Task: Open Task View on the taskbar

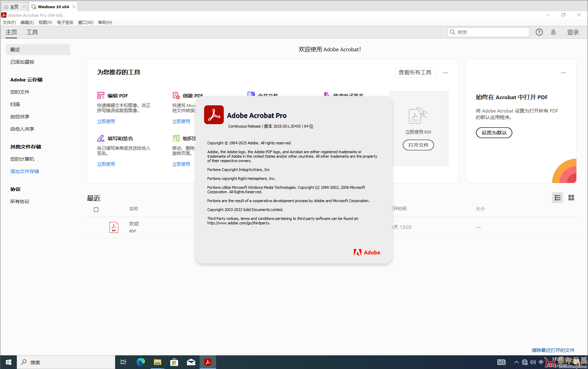Action: [123, 362]
